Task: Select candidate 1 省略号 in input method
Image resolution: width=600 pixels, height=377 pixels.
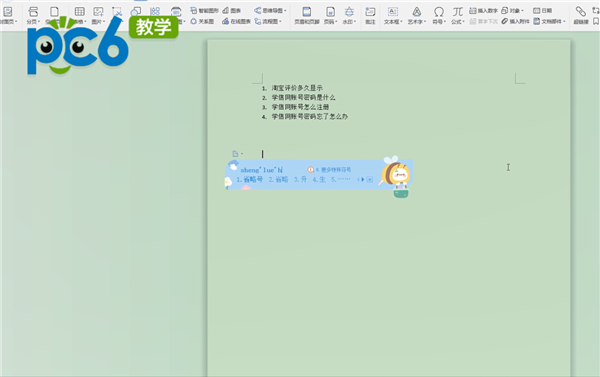Action: coord(249,180)
